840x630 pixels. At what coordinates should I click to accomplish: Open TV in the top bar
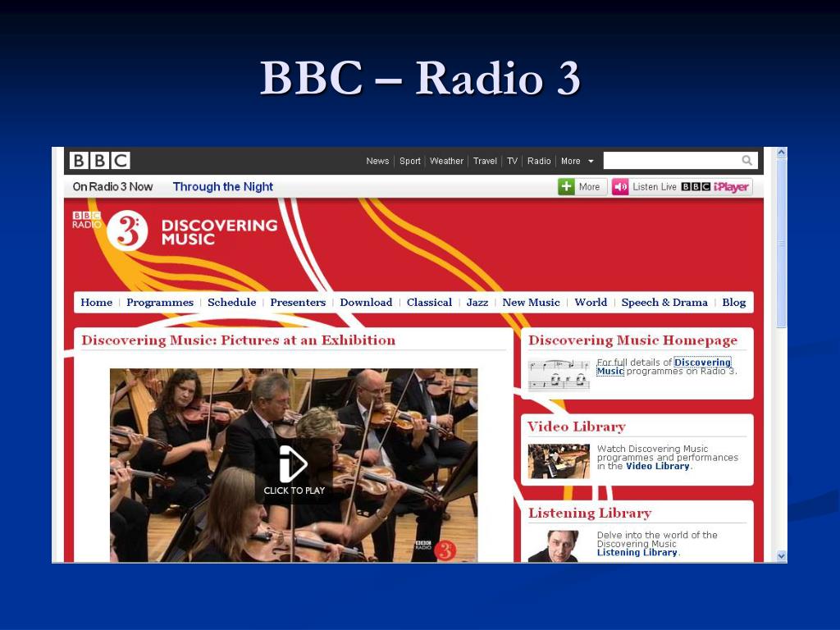pyautogui.click(x=512, y=161)
